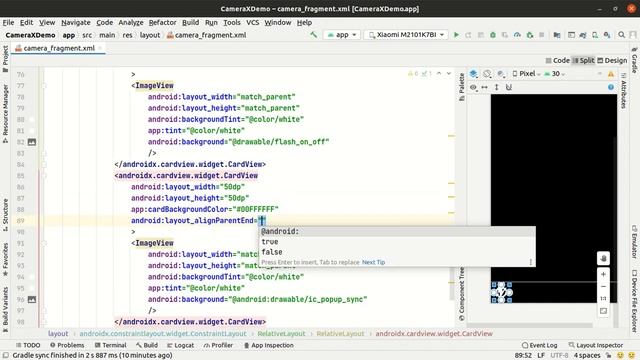The height and width of the screenshot is (360, 640).
Task: Switch to Split view mode
Action: point(583,60)
